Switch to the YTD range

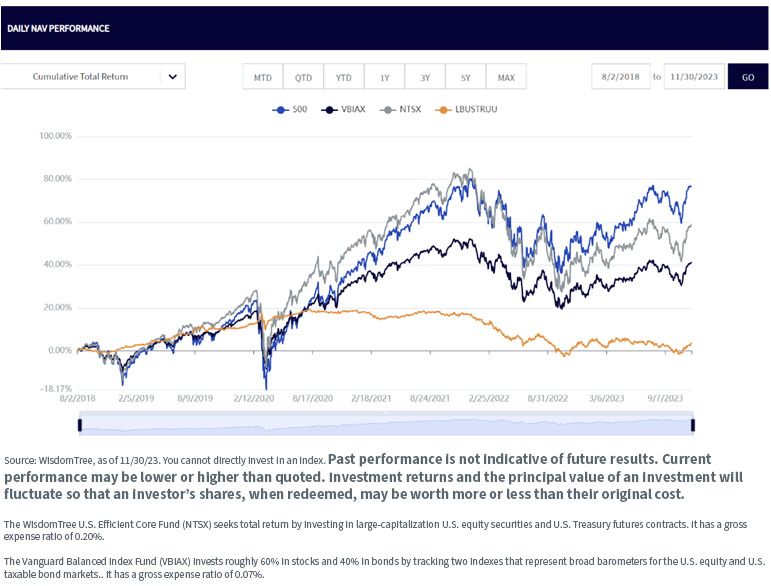[x=344, y=77]
